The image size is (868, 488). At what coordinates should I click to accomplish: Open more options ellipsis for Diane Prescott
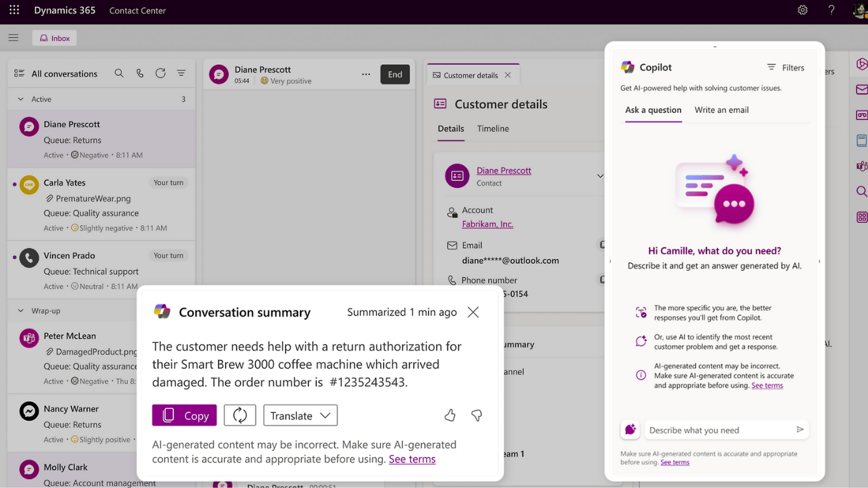(366, 74)
